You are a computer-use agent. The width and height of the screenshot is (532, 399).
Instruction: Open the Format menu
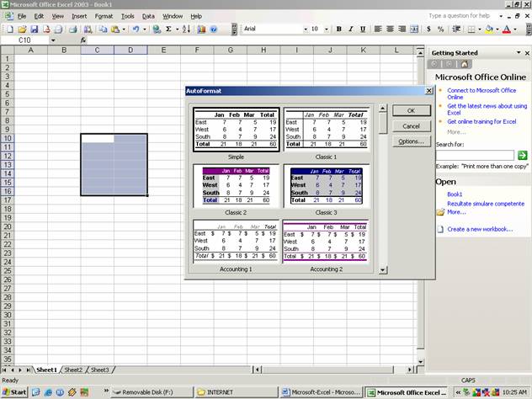pos(104,16)
